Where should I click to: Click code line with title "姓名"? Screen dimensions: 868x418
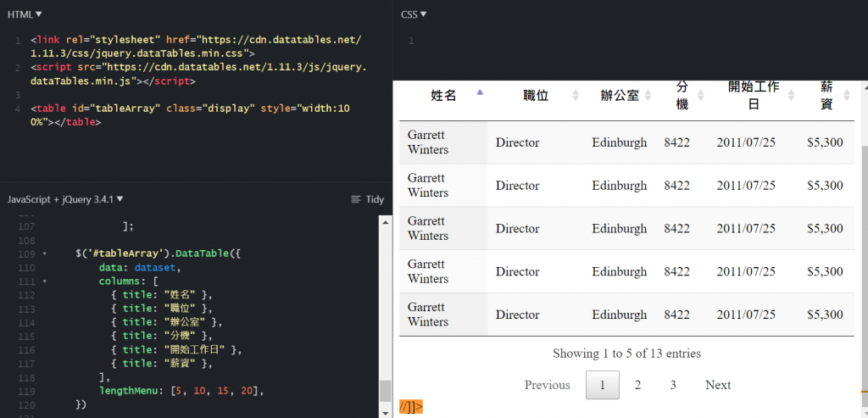(162, 294)
